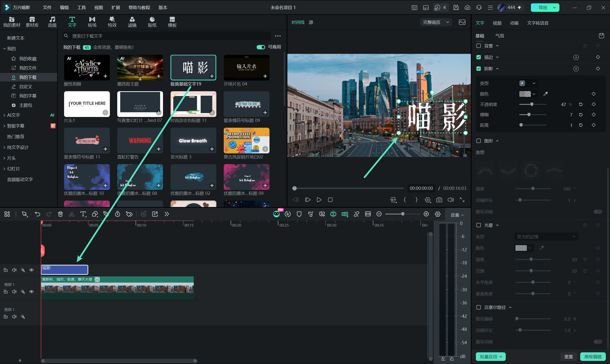This screenshot has height=364, width=610.
Task: Zoom out the timeline with minus icon
Action: [379, 214]
